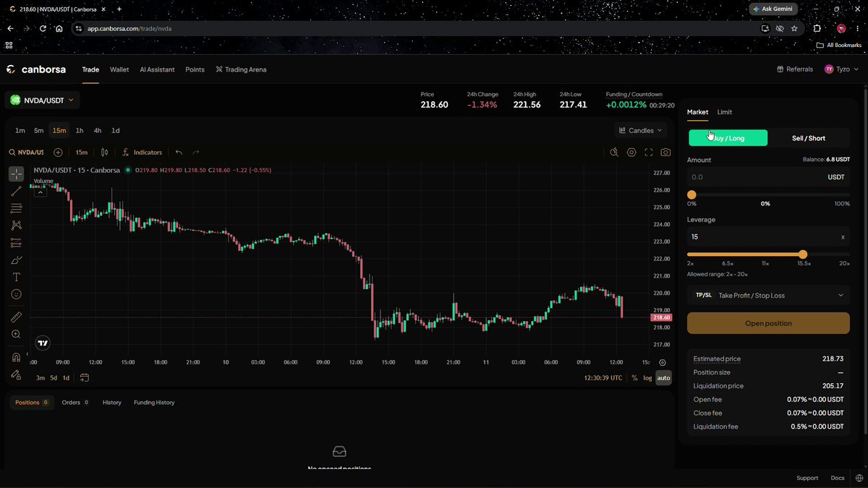
Task: Expand the Take Profit / Stop Loss section
Action: click(x=768, y=295)
